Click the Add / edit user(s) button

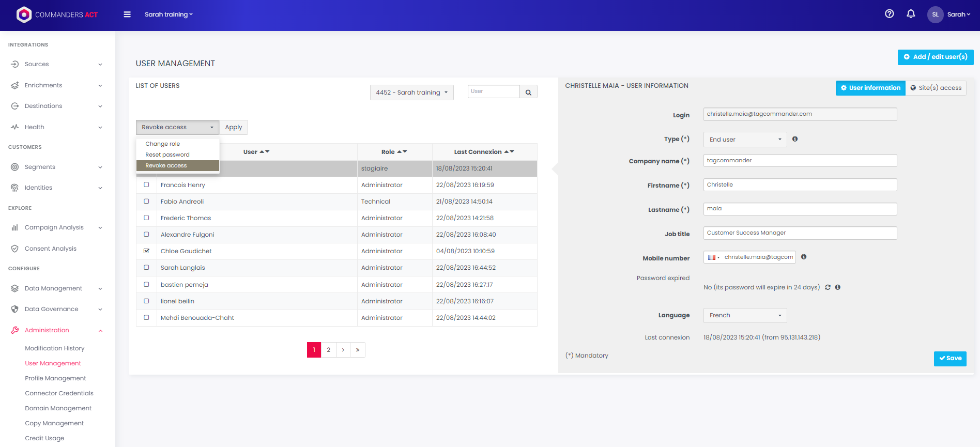point(935,57)
